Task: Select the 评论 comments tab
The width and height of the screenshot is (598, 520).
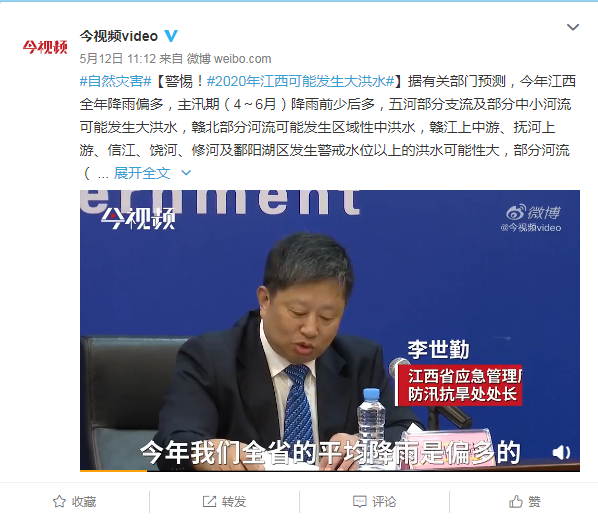Action: (375, 501)
